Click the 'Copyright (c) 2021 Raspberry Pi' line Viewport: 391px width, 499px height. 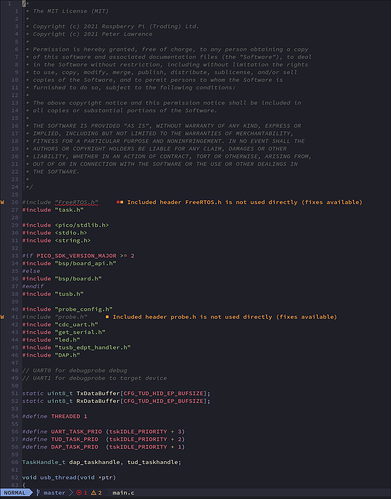click(x=116, y=27)
